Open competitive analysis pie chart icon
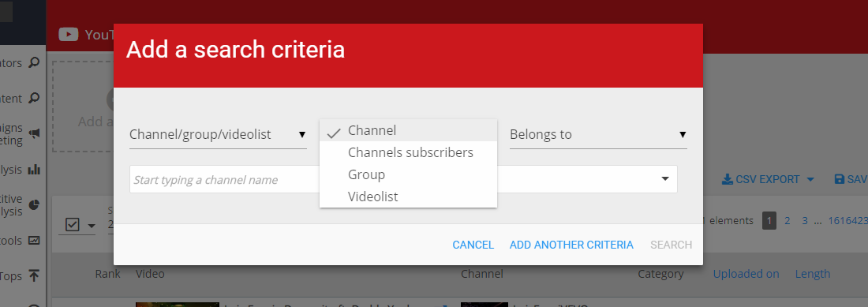This screenshot has height=307, width=868. (34, 204)
